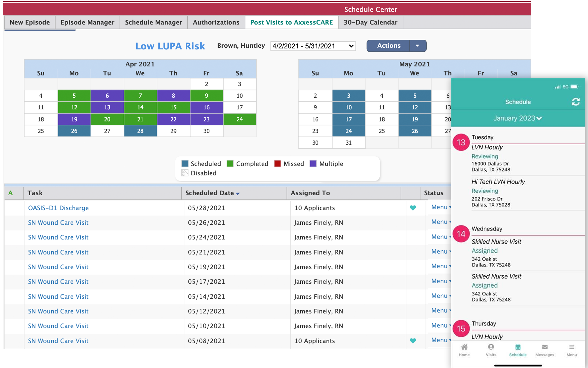Tap the day 15 Thursday date circle
588x368 pixels.
[x=461, y=329]
